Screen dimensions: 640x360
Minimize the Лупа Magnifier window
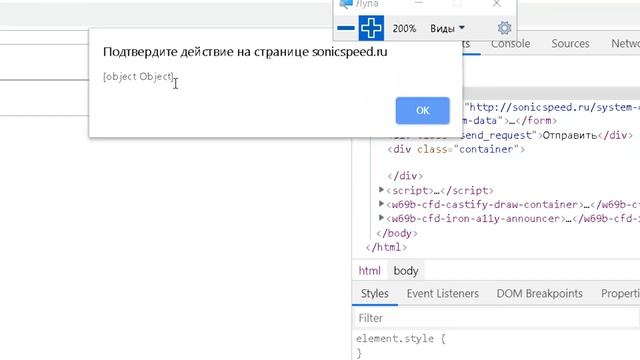[x=418, y=3]
